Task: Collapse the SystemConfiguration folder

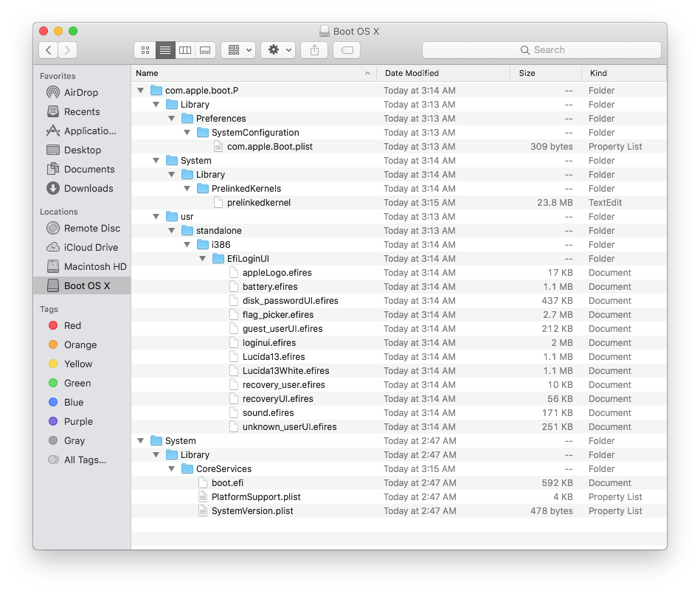Action: tap(187, 133)
